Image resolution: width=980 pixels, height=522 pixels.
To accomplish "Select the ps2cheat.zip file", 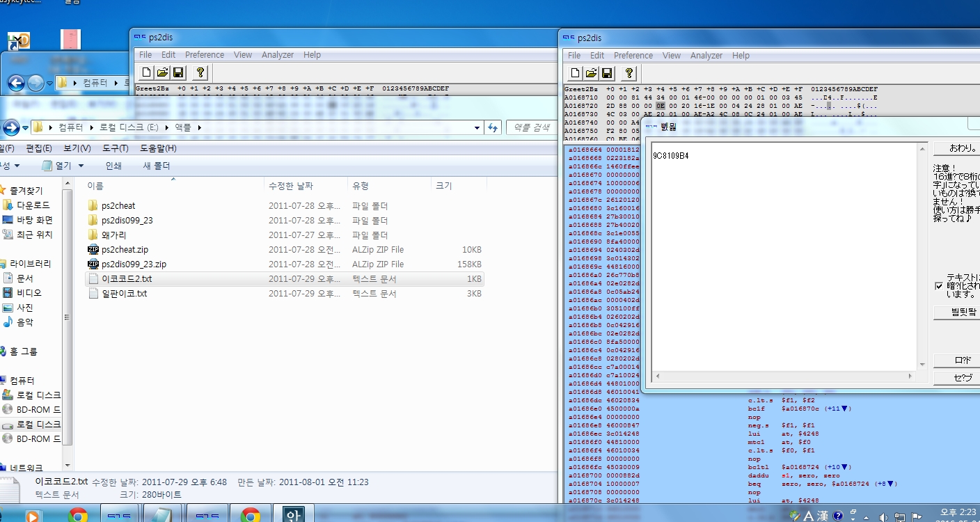I will pyautogui.click(x=118, y=250).
